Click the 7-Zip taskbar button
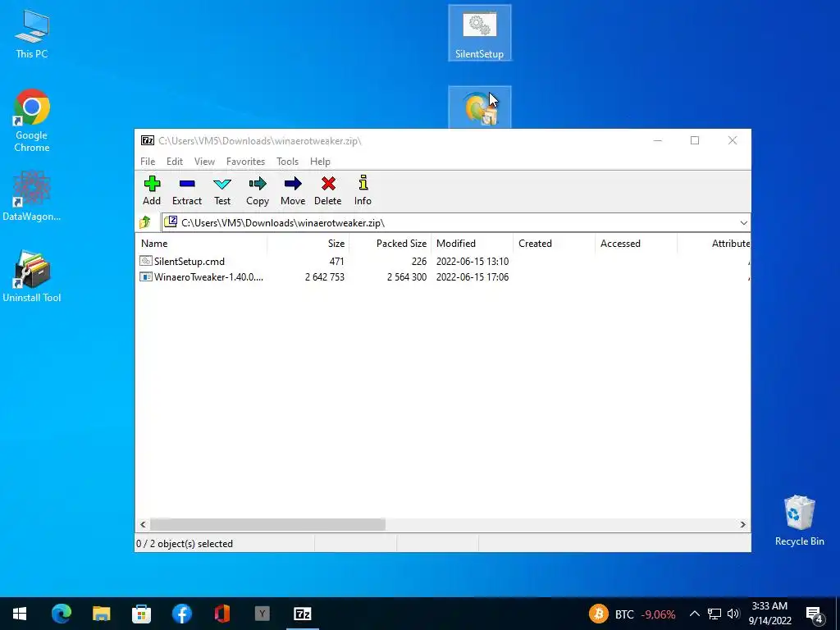Screen dimensions: 840x630 coord(303,614)
